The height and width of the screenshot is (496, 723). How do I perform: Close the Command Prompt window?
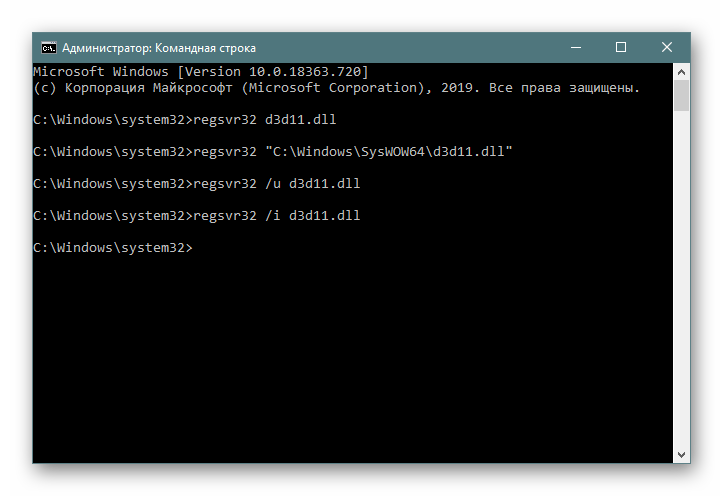click(667, 47)
